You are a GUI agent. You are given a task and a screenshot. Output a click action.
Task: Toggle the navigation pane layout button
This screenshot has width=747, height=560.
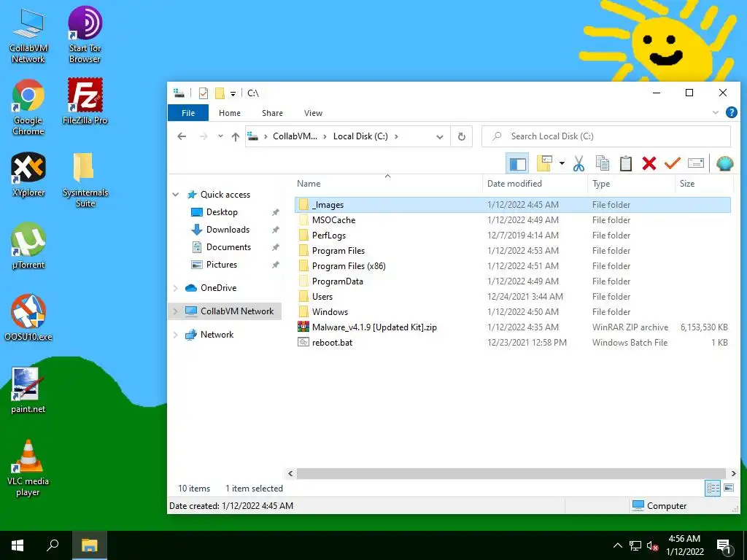517,163
